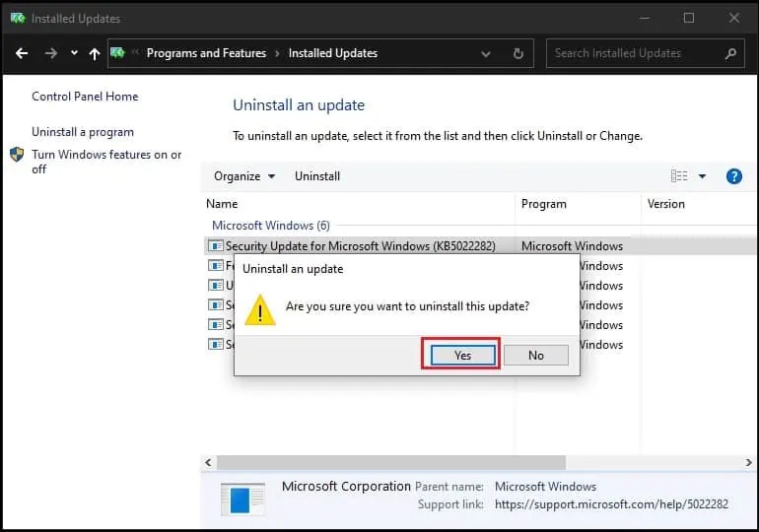759x532 pixels.
Task: Click Programs and Features breadcrumb
Action: [x=206, y=53]
